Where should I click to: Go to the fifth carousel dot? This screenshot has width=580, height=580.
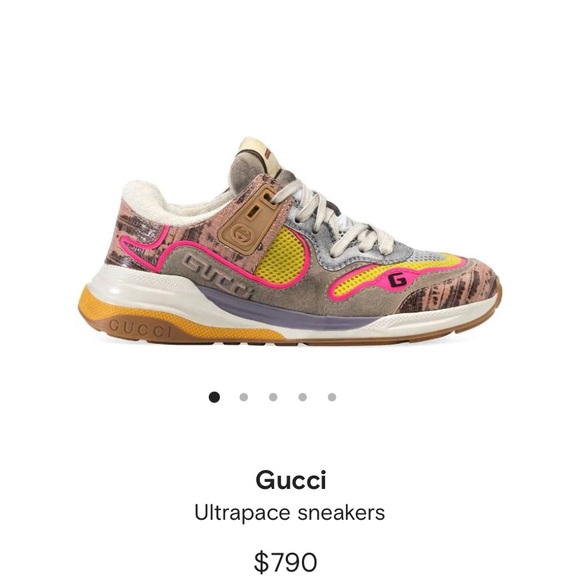pyautogui.click(x=332, y=397)
